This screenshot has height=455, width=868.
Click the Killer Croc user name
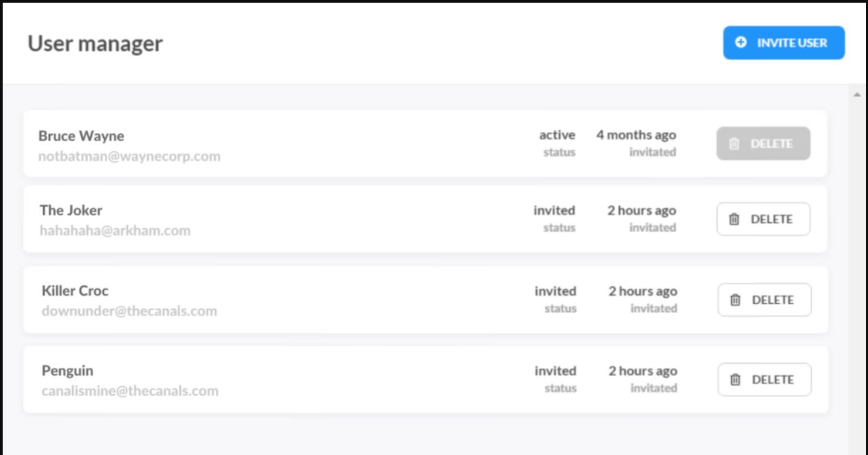pyautogui.click(x=75, y=291)
